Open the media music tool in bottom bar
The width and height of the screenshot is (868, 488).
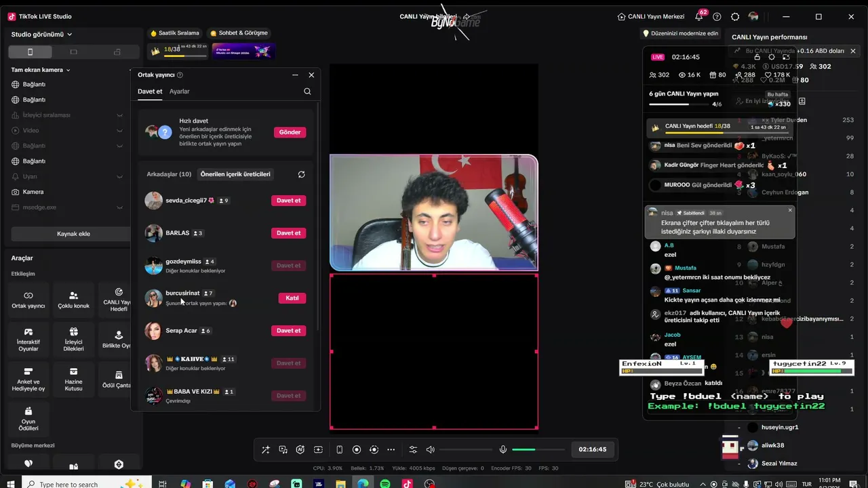[x=283, y=449]
